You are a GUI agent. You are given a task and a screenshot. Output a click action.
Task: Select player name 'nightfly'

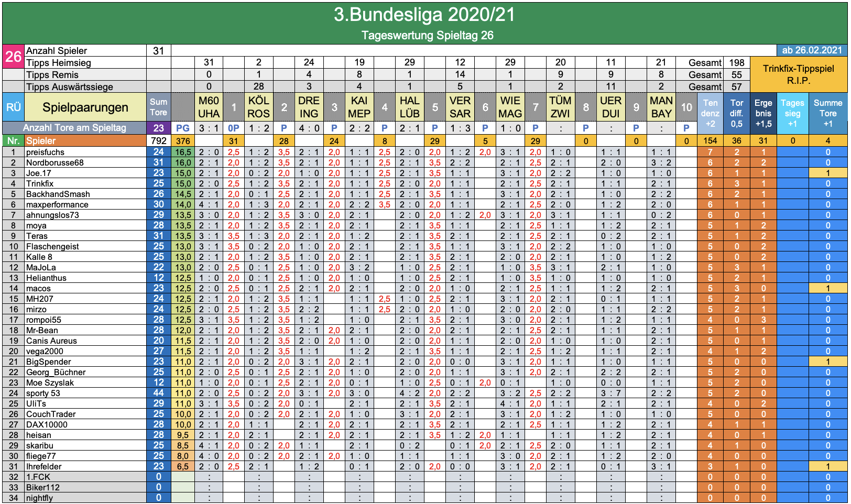39,498
